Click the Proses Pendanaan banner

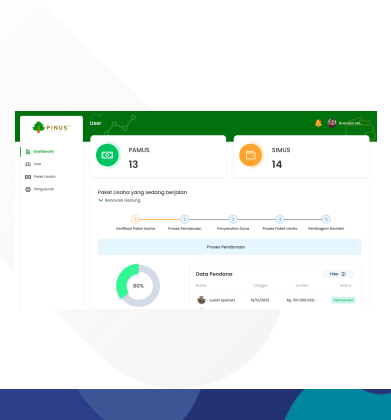coord(230,247)
